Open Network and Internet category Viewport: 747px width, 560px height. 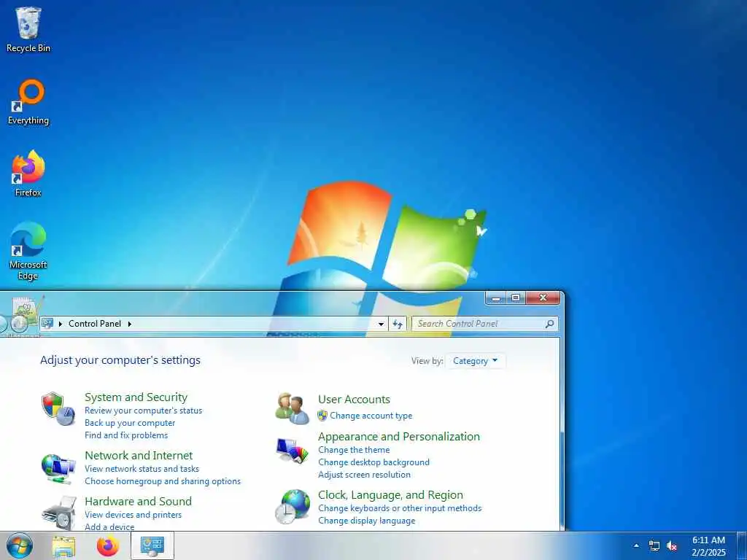click(x=139, y=455)
